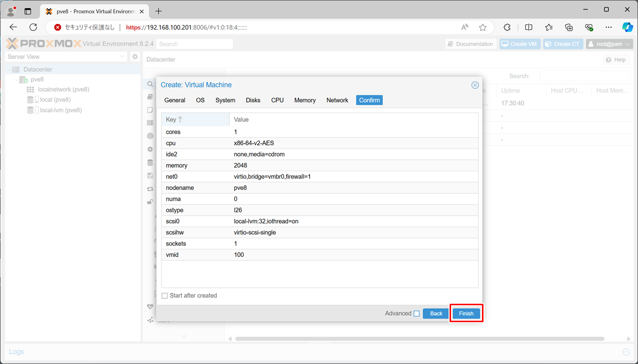
Task: Open a new browser tab
Action: tap(159, 11)
